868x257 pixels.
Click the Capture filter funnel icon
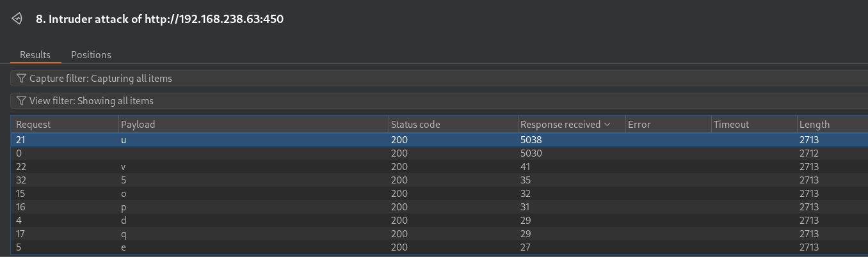pyautogui.click(x=22, y=79)
